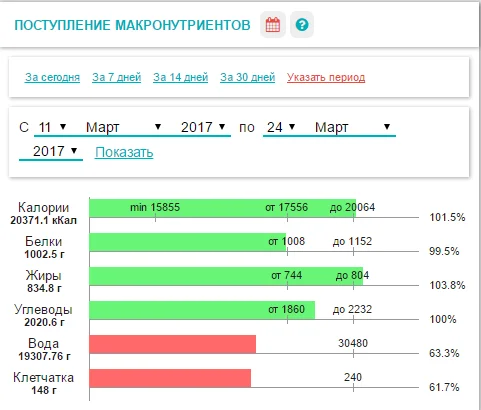
Task: Click the 240 fiber target label
Action: (x=353, y=377)
